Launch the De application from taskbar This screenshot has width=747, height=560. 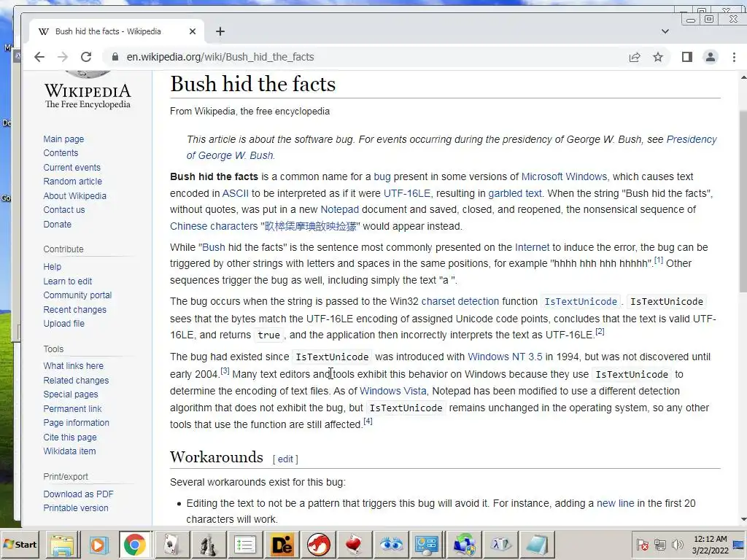[x=281, y=545]
